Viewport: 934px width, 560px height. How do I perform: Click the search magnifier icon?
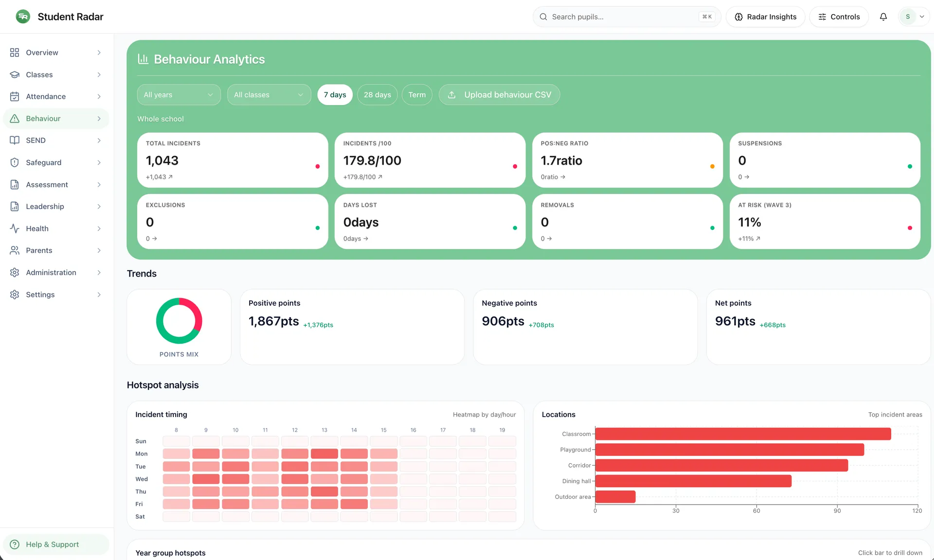click(x=543, y=17)
